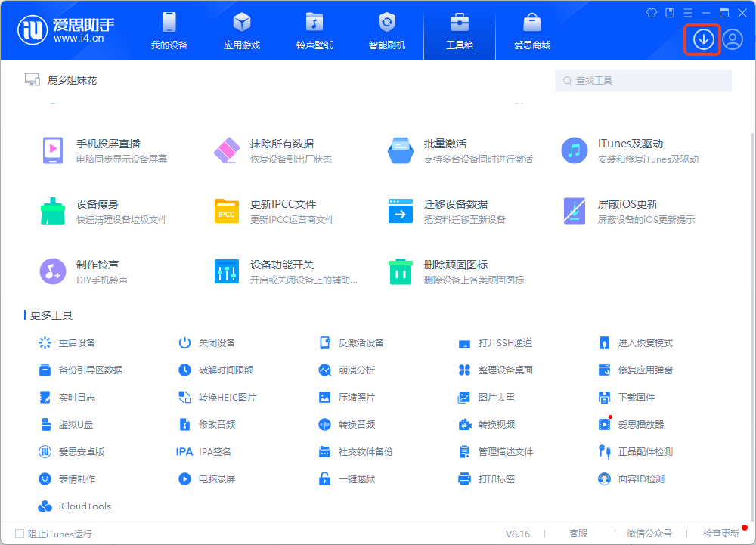
Task: Open 转换HEIC图片 tool
Action: [218, 397]
